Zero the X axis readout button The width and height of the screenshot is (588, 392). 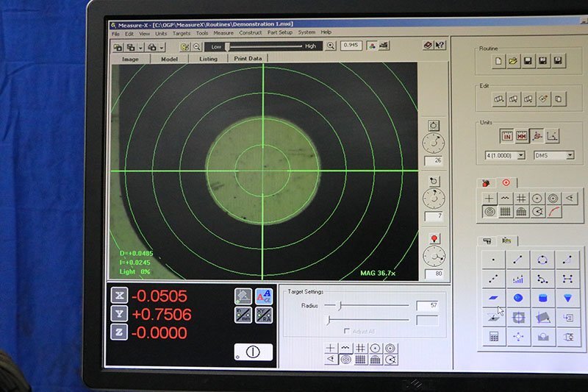tap(119, 296)
